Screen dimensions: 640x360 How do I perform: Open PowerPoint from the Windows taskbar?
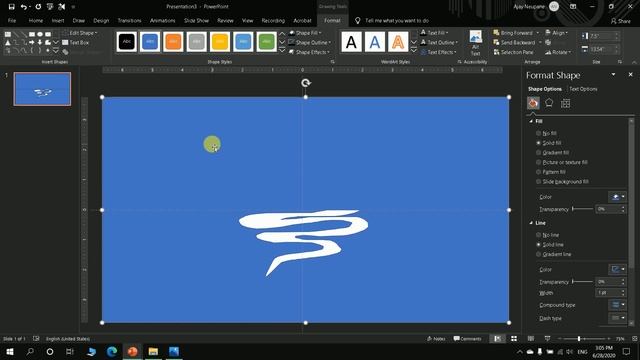click(133, 351)
